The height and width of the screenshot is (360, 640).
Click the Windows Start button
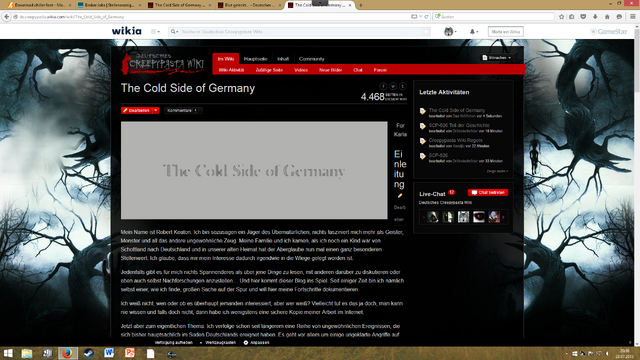pyautogui.click(x=8, y=353)
